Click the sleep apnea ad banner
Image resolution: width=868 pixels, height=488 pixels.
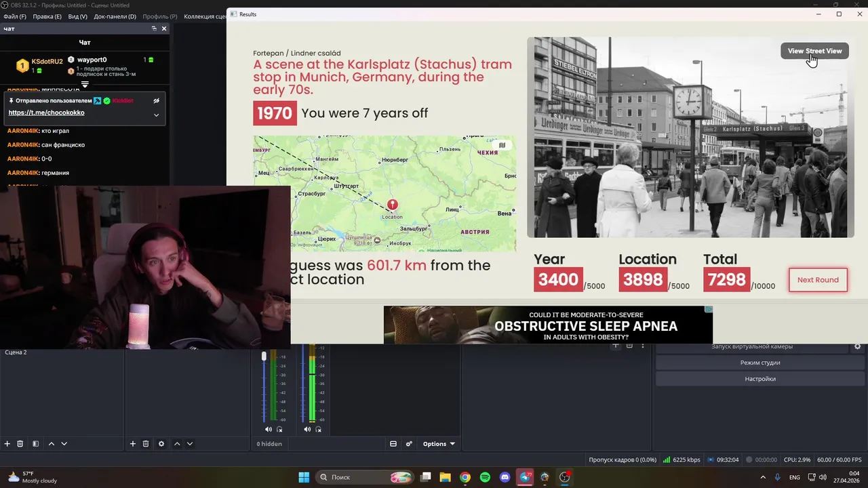click(x=548, y=325)
